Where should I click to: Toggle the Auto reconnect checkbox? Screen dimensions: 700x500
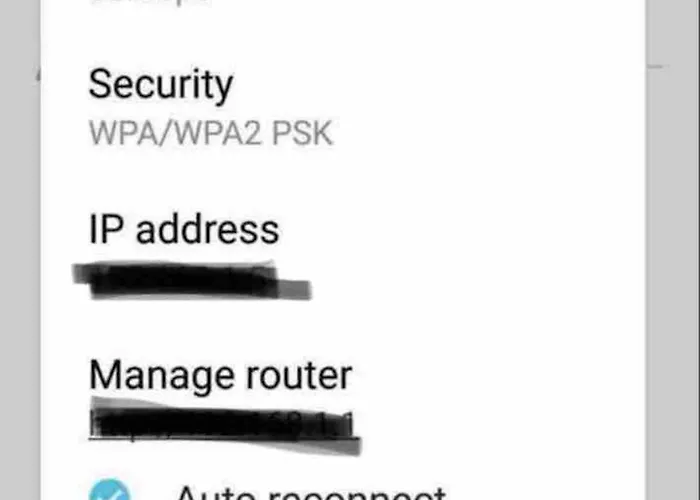[110, 490]
